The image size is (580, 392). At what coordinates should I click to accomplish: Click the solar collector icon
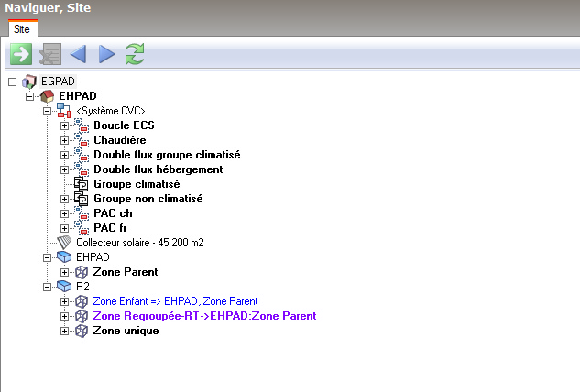pos(64,243)
